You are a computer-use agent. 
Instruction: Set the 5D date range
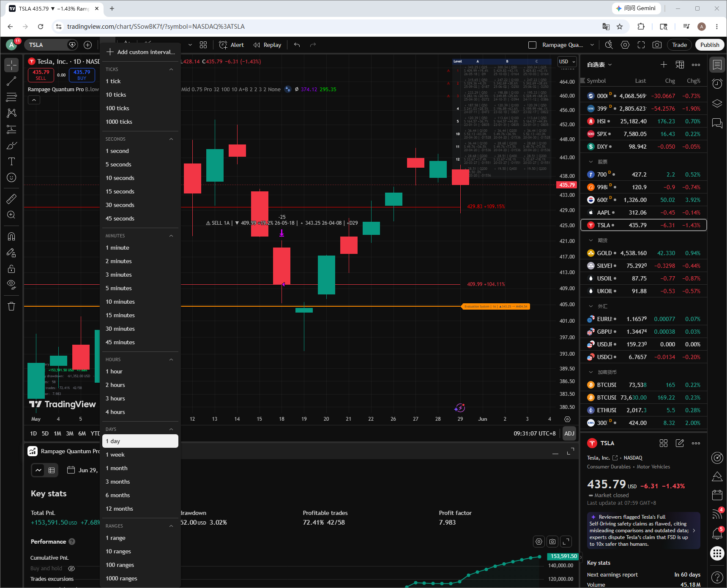click(x=45, y=433)
